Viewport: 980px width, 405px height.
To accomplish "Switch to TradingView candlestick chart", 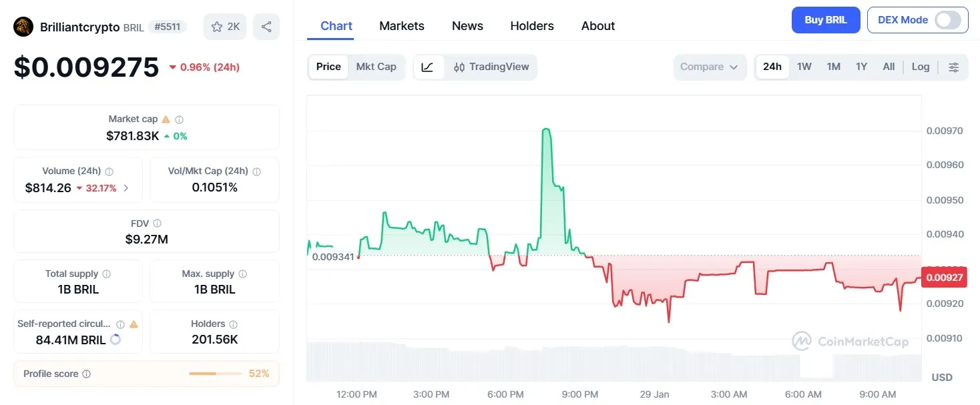I will pos(491,67).
